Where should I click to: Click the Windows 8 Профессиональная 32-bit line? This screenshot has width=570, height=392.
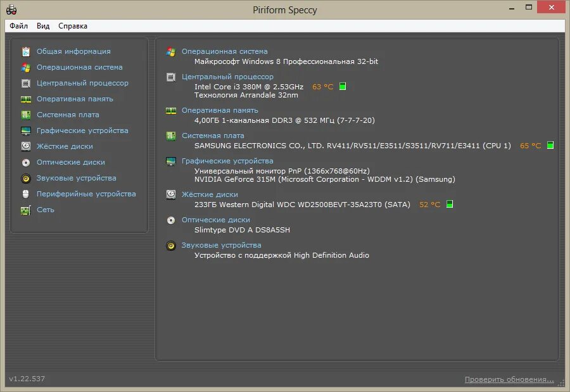coord(286,61)
